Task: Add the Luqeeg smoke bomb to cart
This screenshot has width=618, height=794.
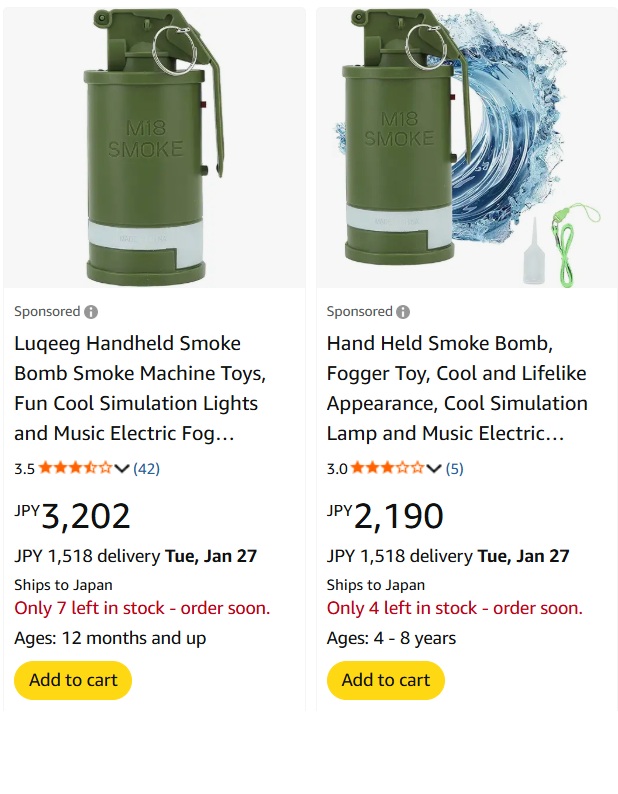Action: 73,680
